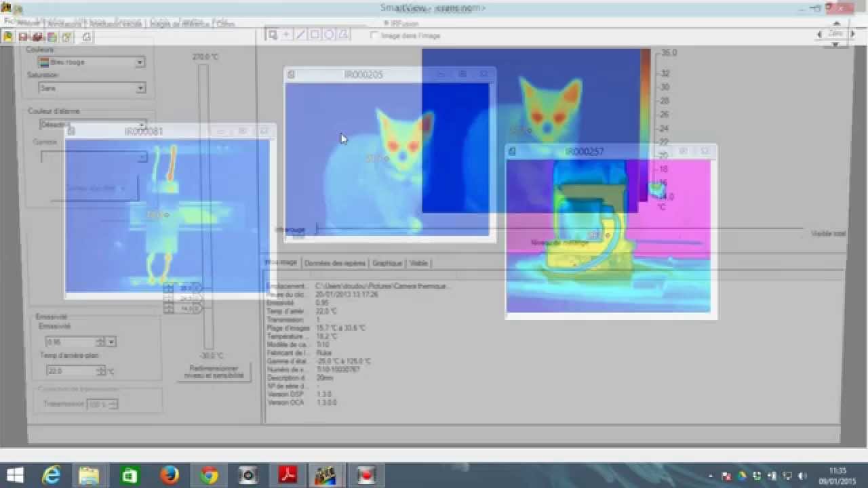Image resolution: width=868 pixels, height=488 pixels.
Task: Click the IR000081 window's title icon
Action: pyautogui.click(x=71, y=131)
